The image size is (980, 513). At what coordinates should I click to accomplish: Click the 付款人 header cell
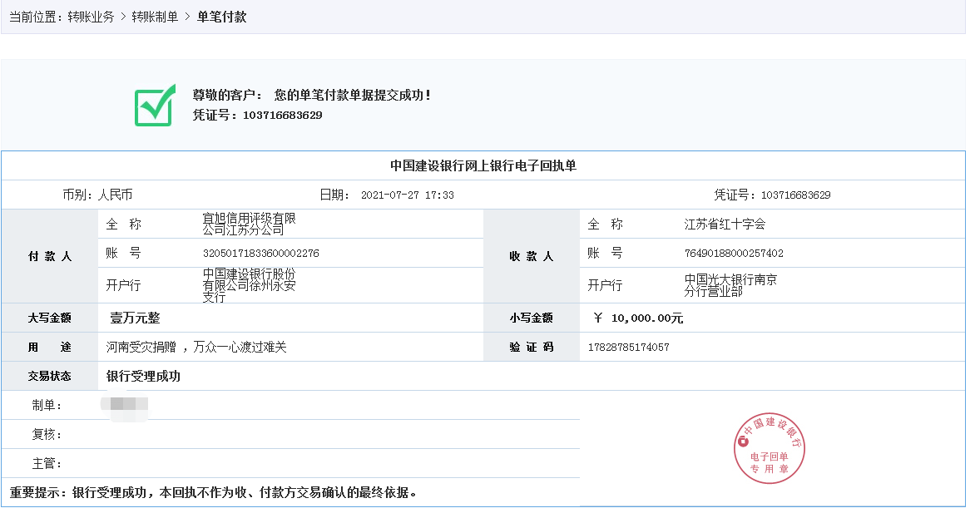pyautogui.click(x=50, y=256)
